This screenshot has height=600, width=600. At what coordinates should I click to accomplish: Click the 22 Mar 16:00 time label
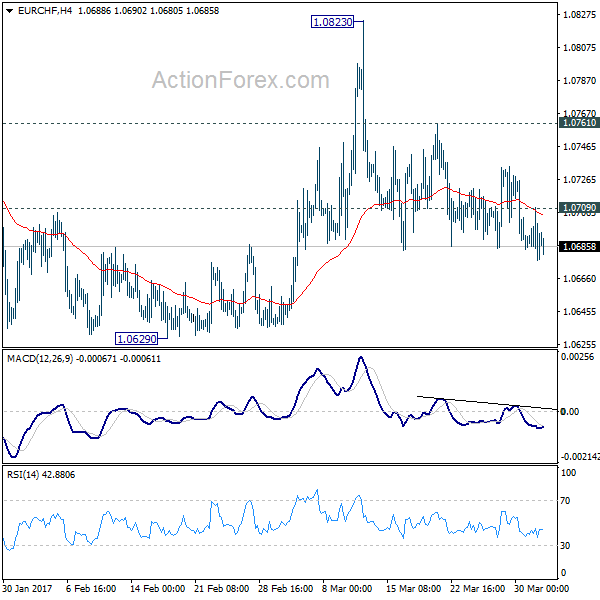478,588
